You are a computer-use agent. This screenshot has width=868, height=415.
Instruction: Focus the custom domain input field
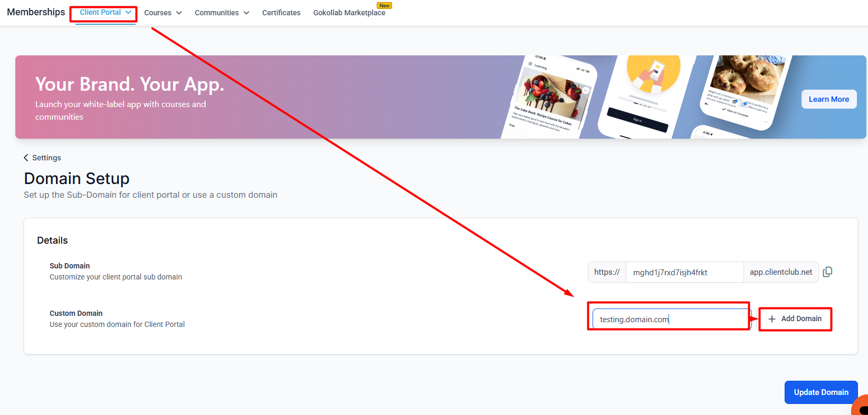coord(670,319)
